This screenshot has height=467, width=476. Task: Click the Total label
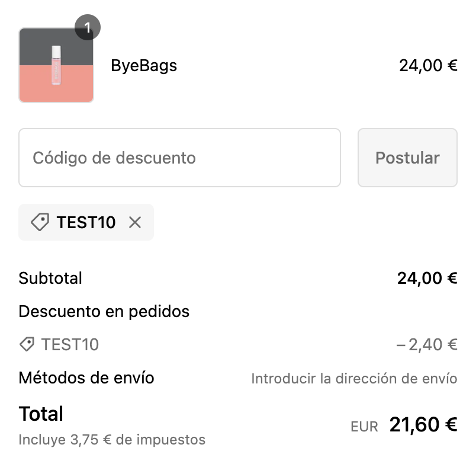point(41,414)
